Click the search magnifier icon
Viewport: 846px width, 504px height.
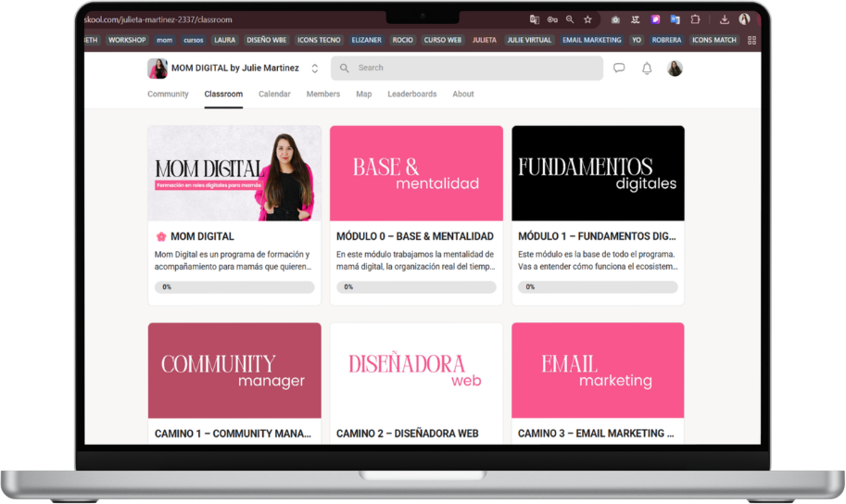click(344, 68)
